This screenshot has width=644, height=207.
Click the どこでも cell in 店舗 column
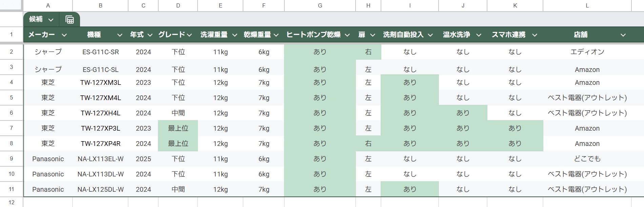click(x=587, y=159)
